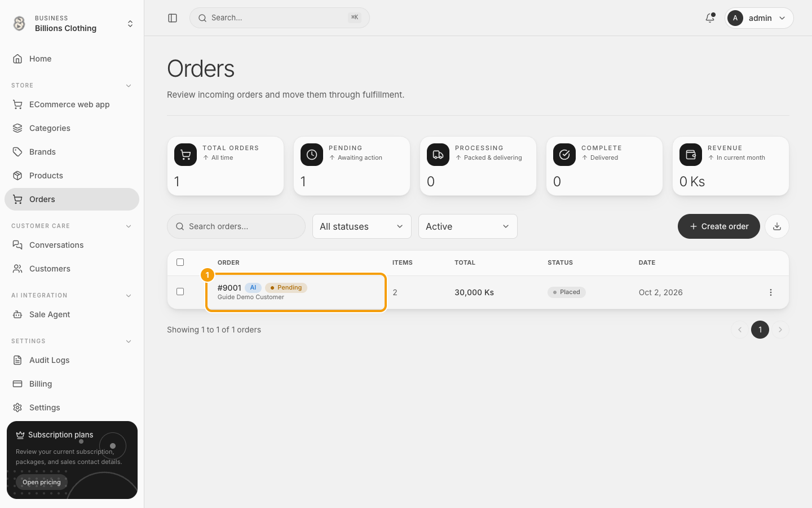Click the Create order button
The height and width of the screenshot is (508, 812).
[719, 226]
